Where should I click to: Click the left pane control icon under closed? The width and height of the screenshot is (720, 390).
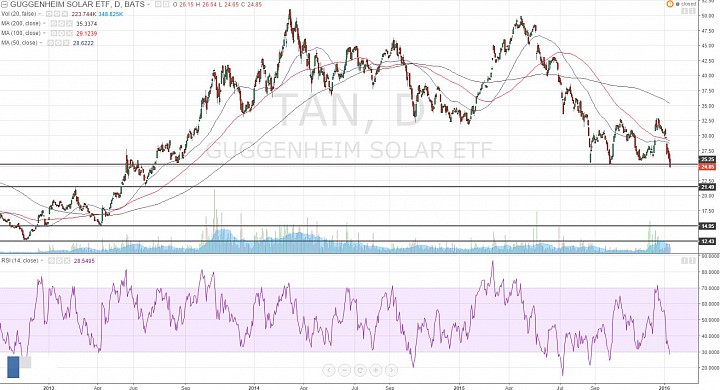pyautogui.click(x=685, y=11)
